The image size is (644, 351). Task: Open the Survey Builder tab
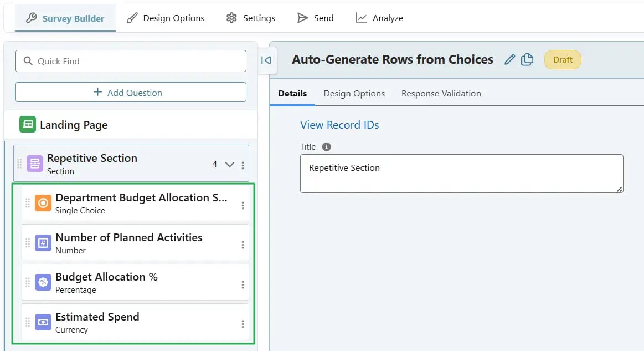(65, 18)
